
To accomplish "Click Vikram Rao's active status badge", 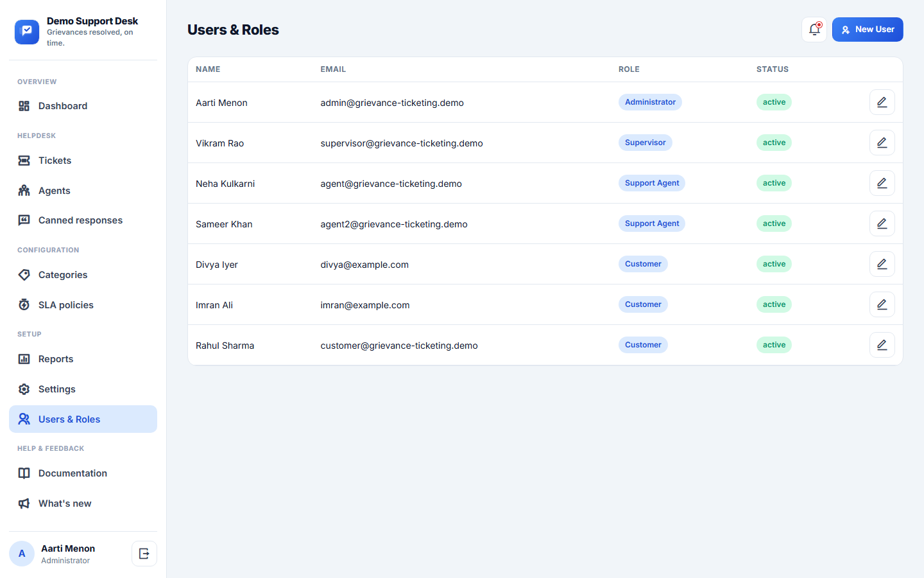I will click(774, 143).
